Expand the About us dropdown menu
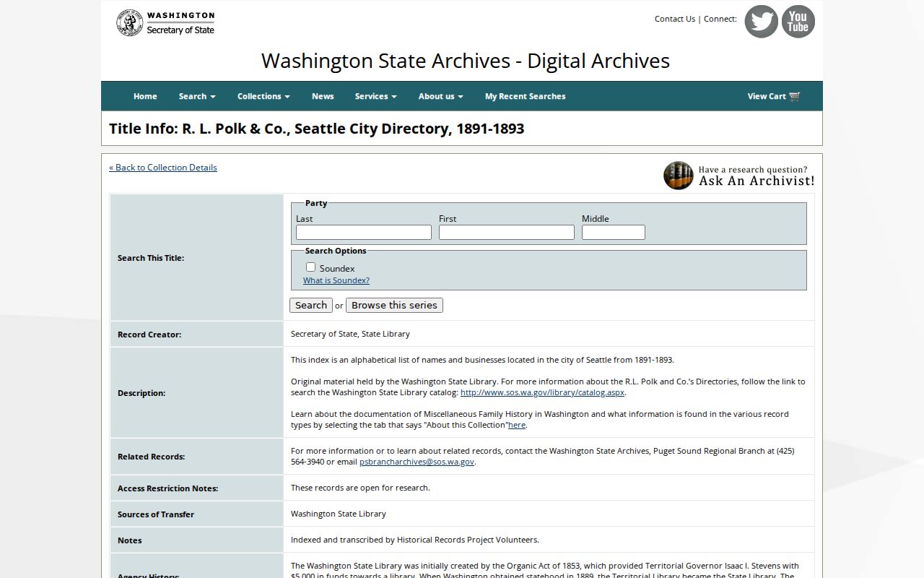 (440, 96)
